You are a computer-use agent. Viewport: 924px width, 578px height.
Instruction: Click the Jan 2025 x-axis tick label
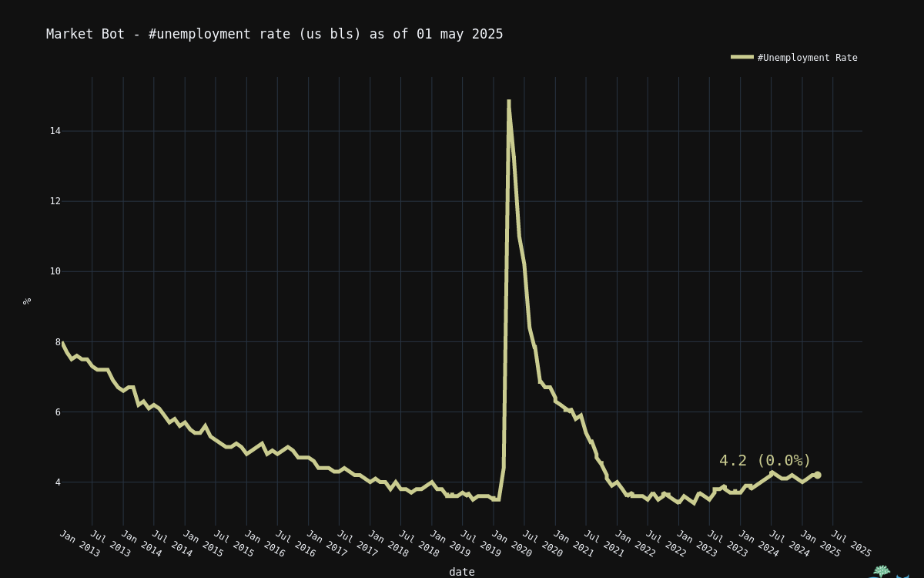tap(820, 543)
